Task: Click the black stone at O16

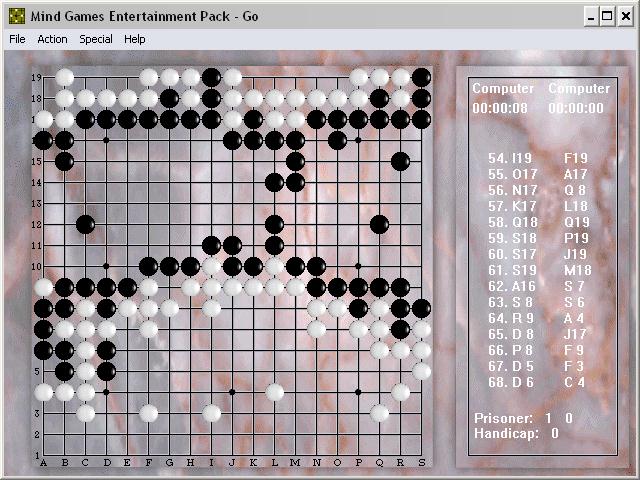Action: point(337,140)
